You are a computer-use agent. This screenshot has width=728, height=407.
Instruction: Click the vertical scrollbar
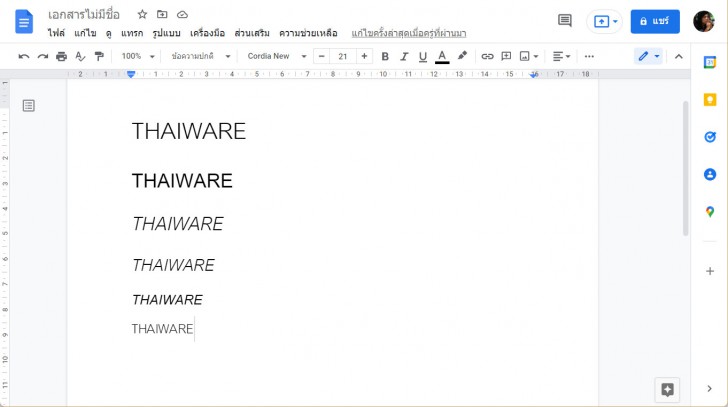[x=685, y=168]
